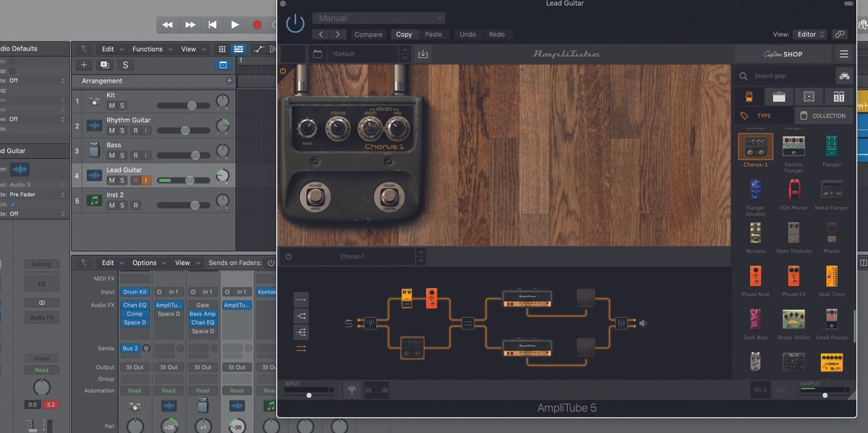Image resolution: width=868 pixels, height=433 pixels.
Task: Open the cabinet gear category
Action: 809,96
